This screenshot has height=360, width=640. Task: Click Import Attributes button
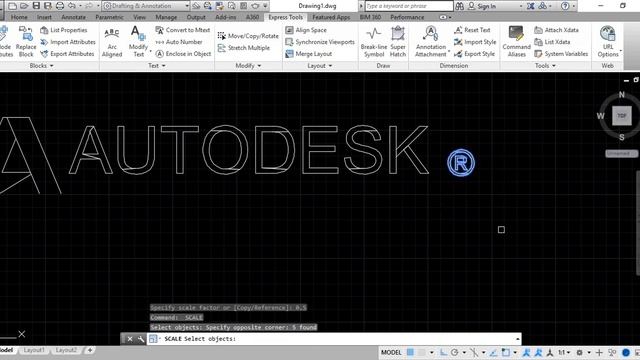pos(68,42)
